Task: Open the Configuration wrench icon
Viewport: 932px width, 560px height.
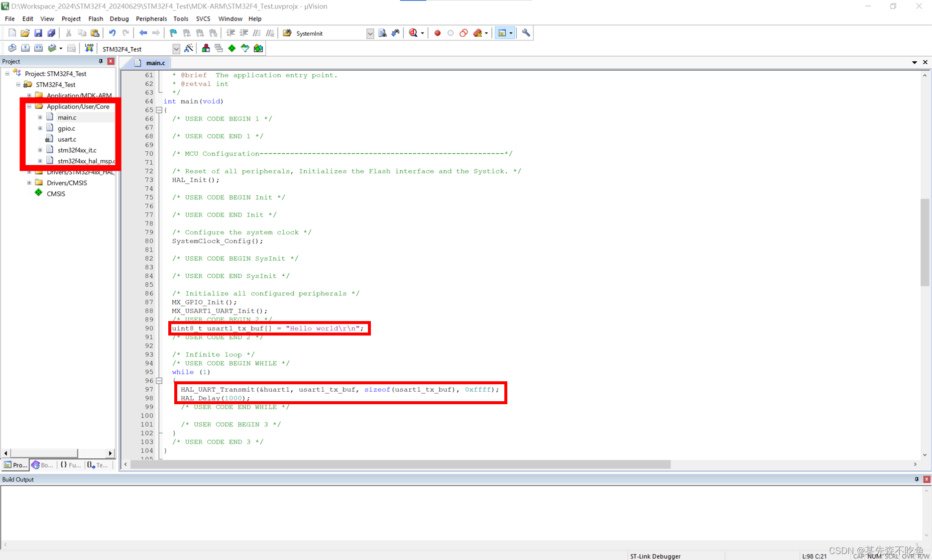Action: pos(526,33)
